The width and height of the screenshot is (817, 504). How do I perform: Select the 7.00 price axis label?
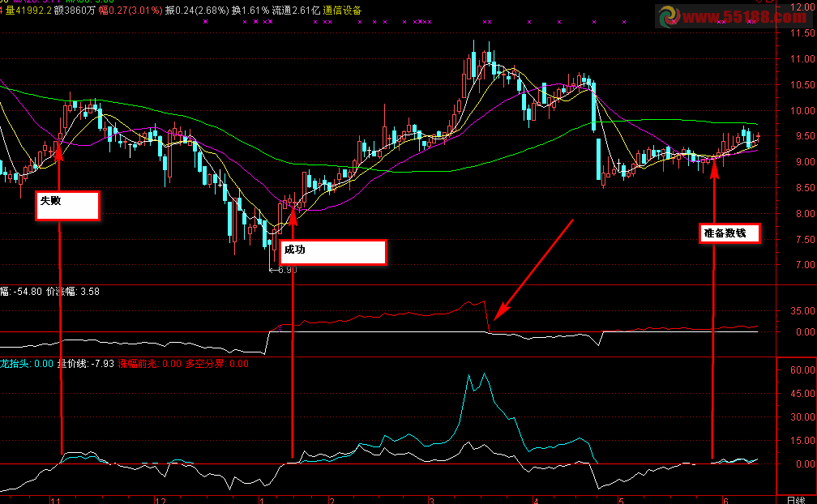click(806, 264)
